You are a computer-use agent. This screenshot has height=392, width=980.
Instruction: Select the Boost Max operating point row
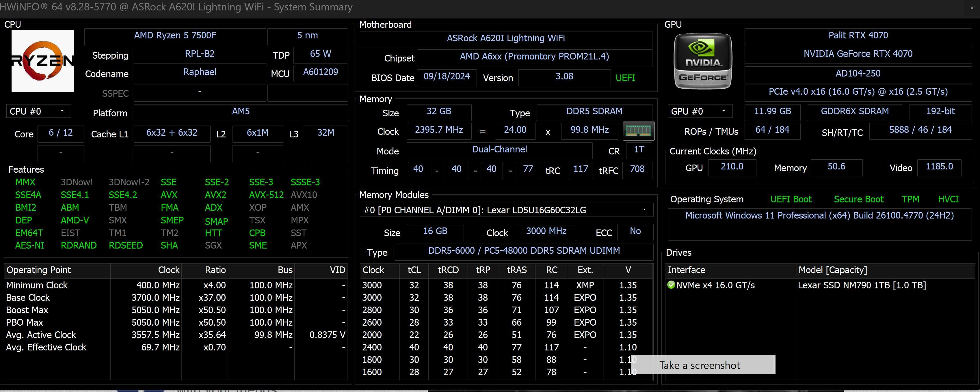[x=176, y=310]
